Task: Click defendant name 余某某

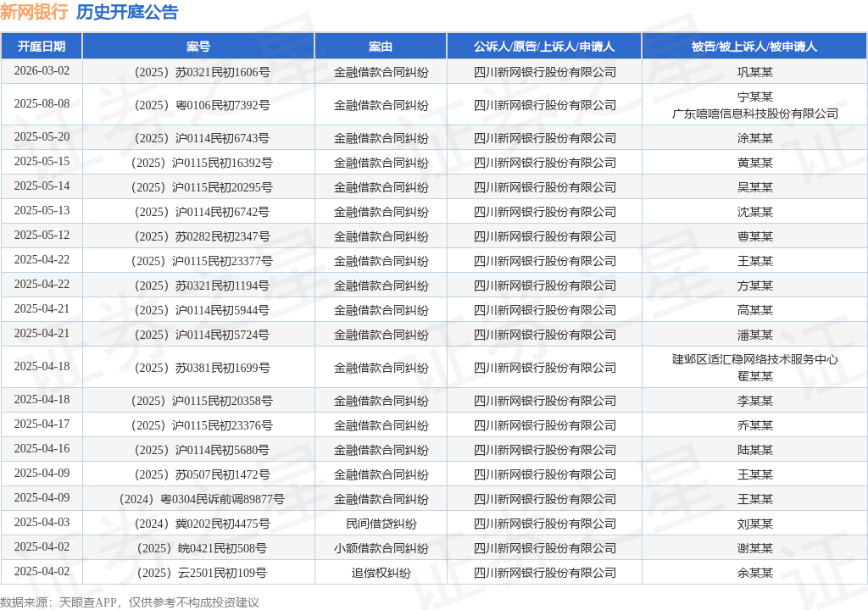Action: pyautogui.click(x=754, y=573)
